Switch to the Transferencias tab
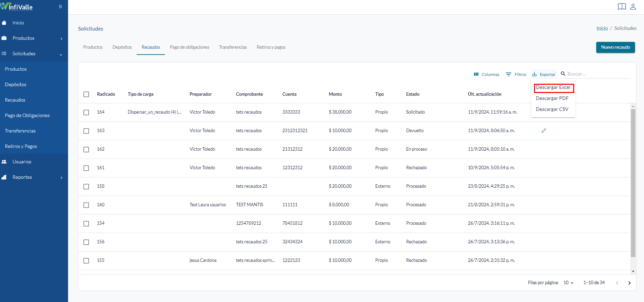The width and height of the screenshot is (644, 302). (233, 47)
